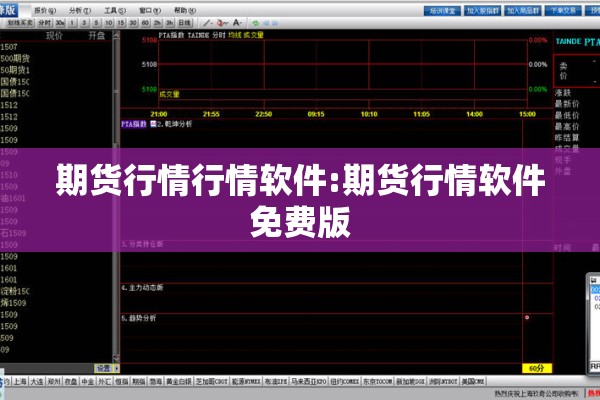Click the 加入商品群 button

[x=523, y=11]
